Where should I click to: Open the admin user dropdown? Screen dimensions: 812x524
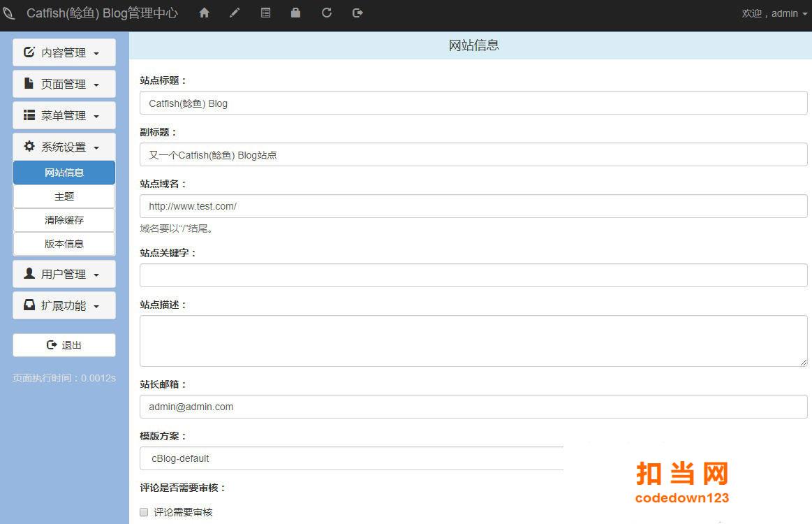pyautogui.click(x=774, y=13)
